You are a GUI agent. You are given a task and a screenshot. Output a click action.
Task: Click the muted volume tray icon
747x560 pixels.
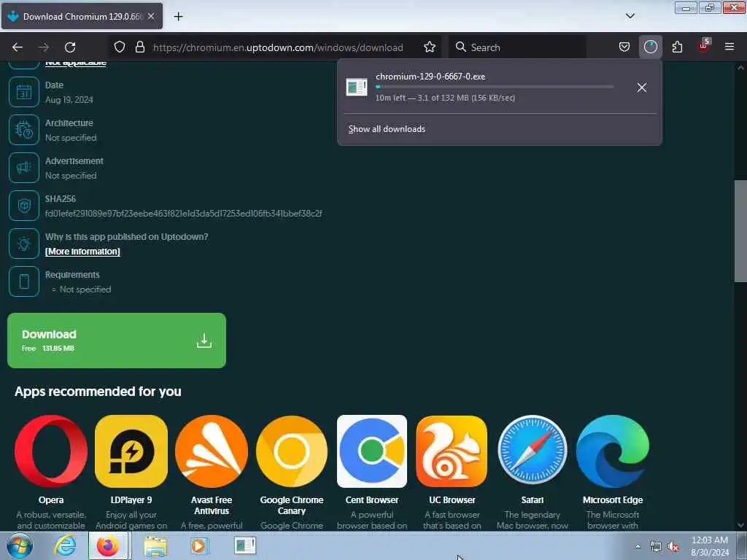(x=673, y=547)
